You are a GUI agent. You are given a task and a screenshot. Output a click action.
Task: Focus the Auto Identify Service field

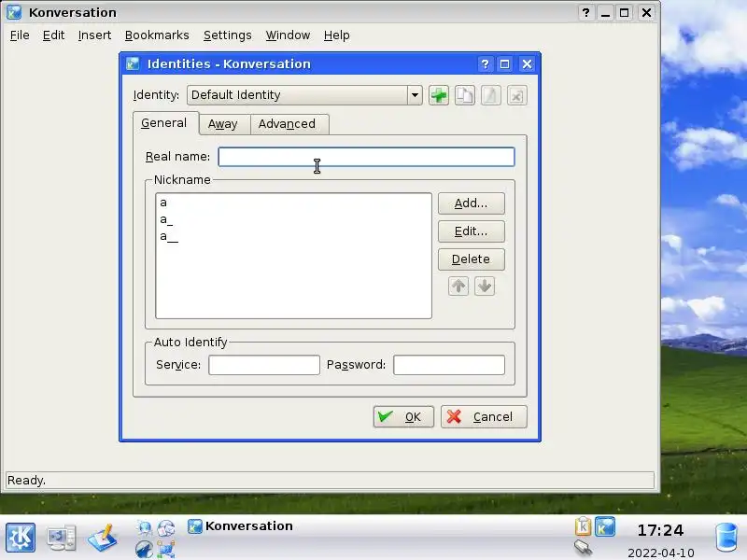click(x=264, y=365)
